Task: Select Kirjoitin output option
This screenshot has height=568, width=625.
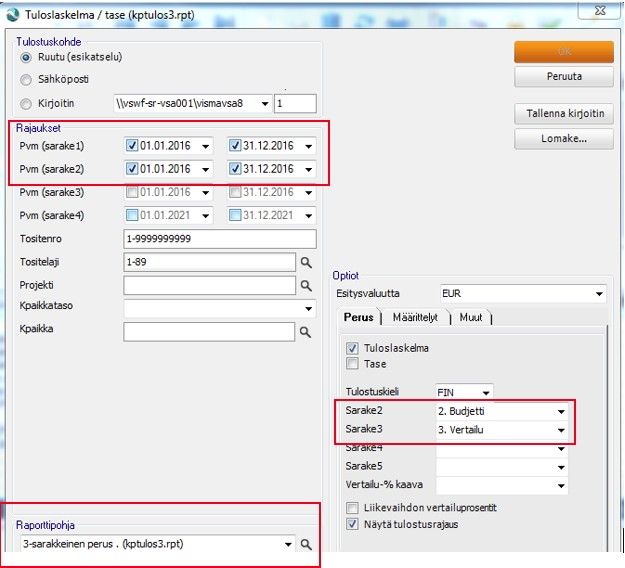Action: 26,104
